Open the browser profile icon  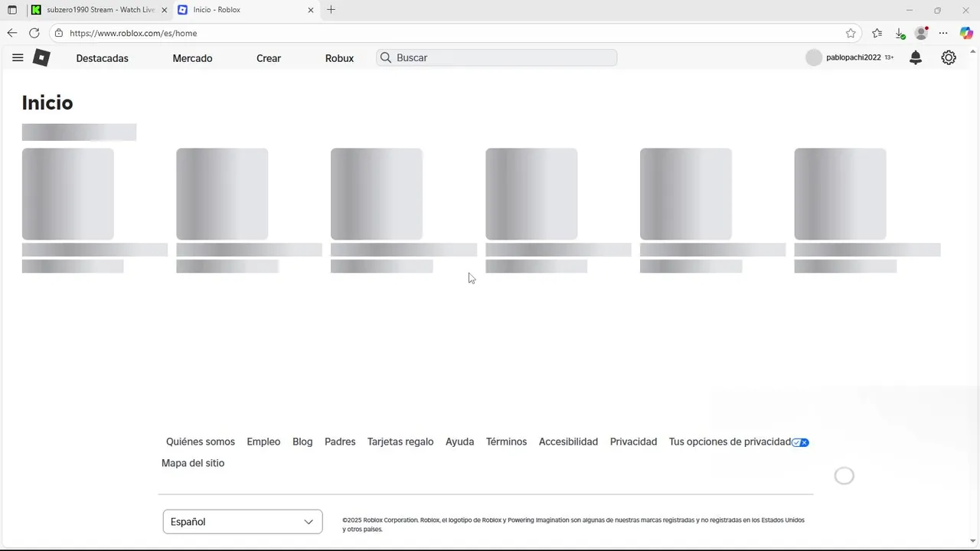(x=922, y=33)
